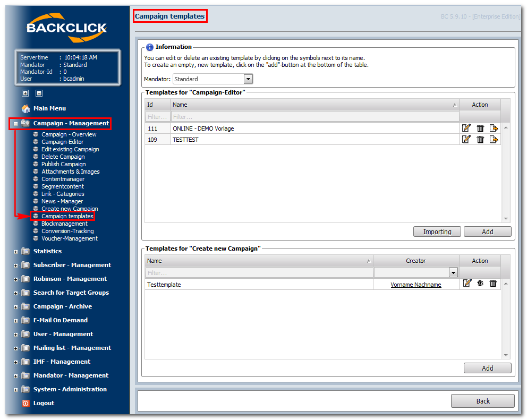Expand the Statistics menu section
The image size is (527, 420).
(x=15, y=252)
